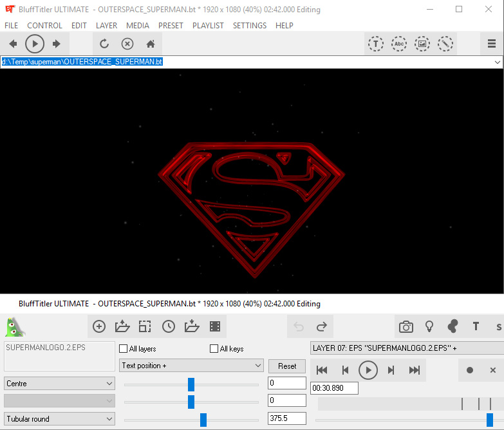Click the circled X stop icon
504x430 pixels.
[x=127, y=44]
